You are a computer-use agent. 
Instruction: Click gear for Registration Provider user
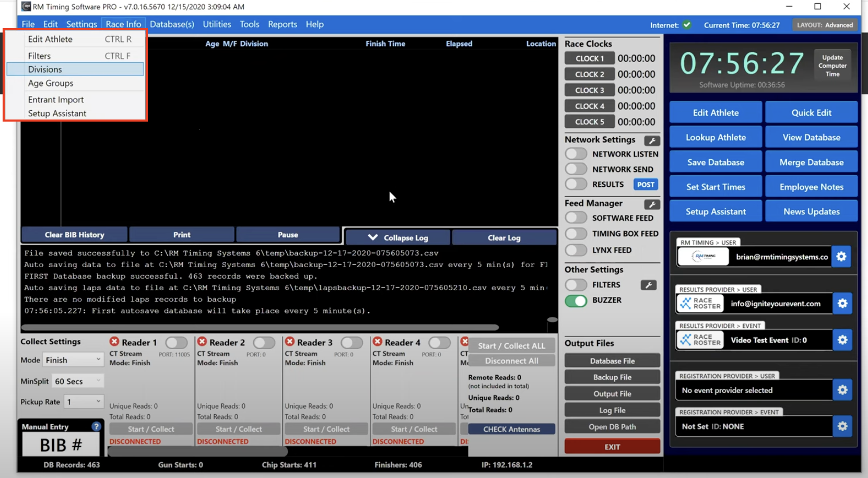click(x=842, y=390)
